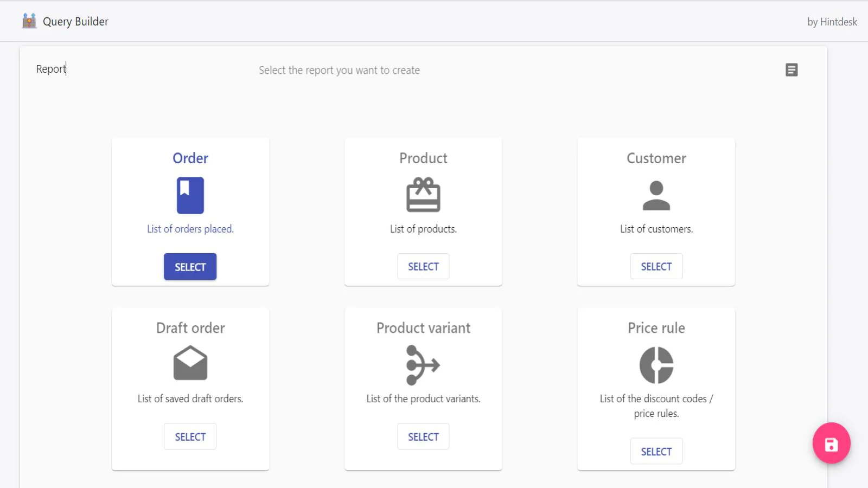The image size is (868, 488).
Task: Click the pink floppy disk save button
Action: click(x=831, y=444)
